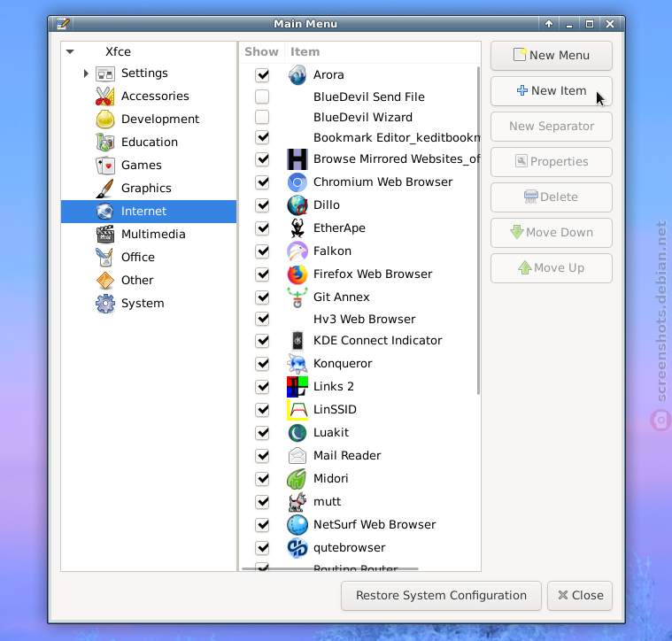Uncheck the Arora show checkbox
The image size is (672, 641).
[x=262, y=75]
